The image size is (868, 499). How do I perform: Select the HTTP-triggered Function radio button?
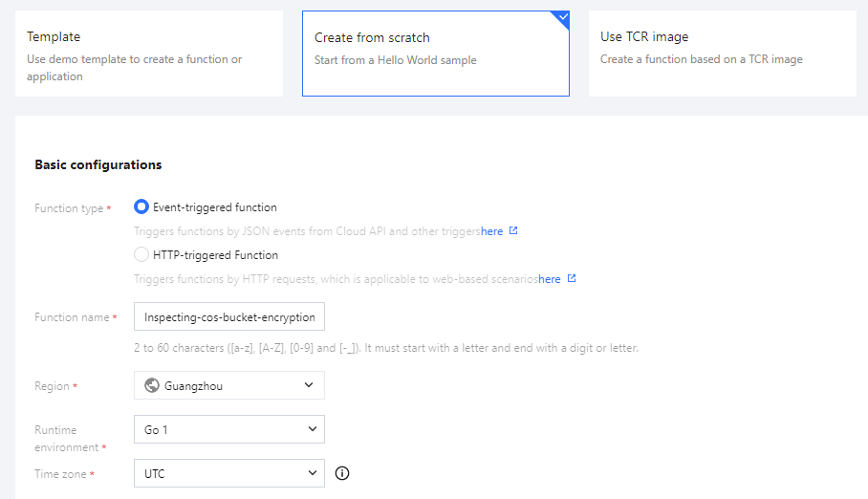coord(141,255)
